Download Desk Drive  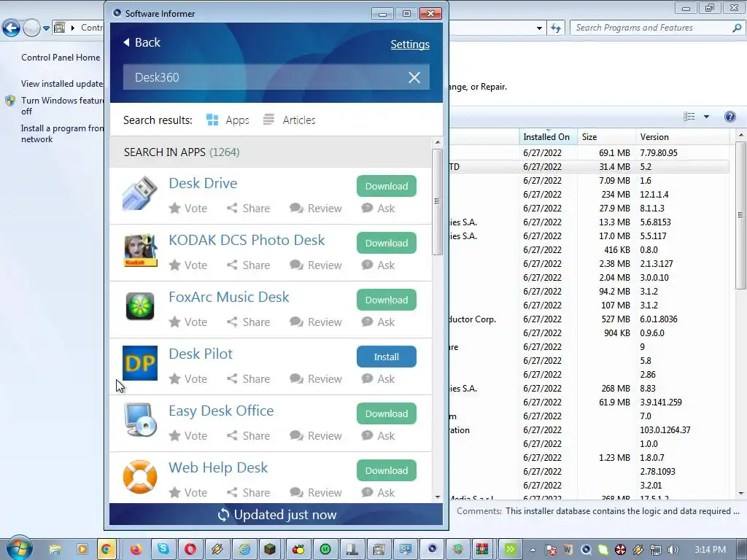coord(387,186)
